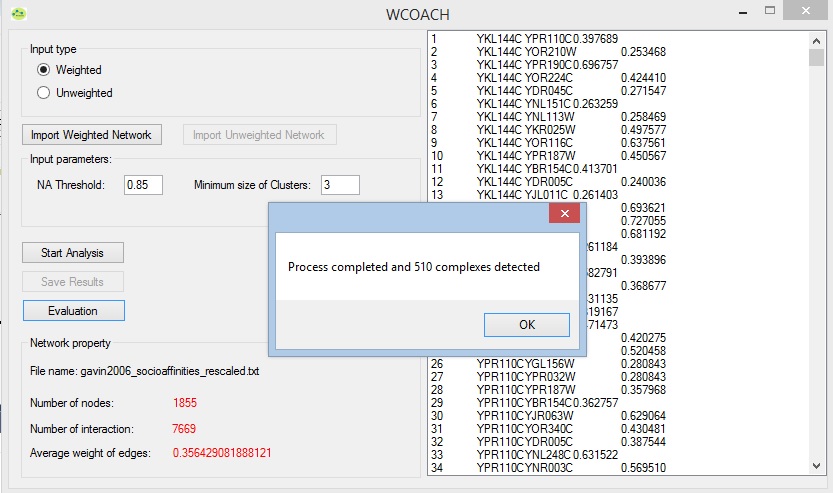833x493 pixels.
Task: Choose the Unweighted input type option
Action: pyautogui.click(x=43, y=93)
